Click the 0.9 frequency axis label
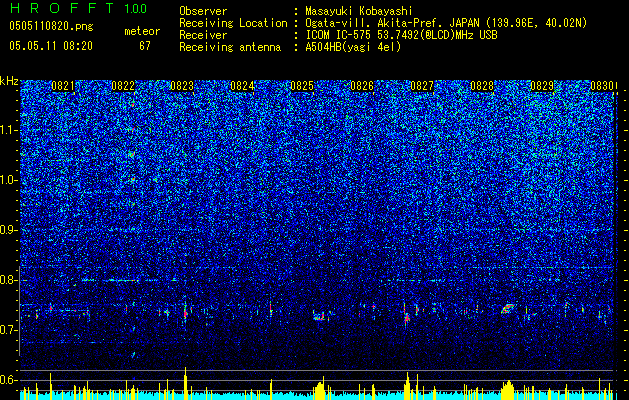 coord(9,230)
